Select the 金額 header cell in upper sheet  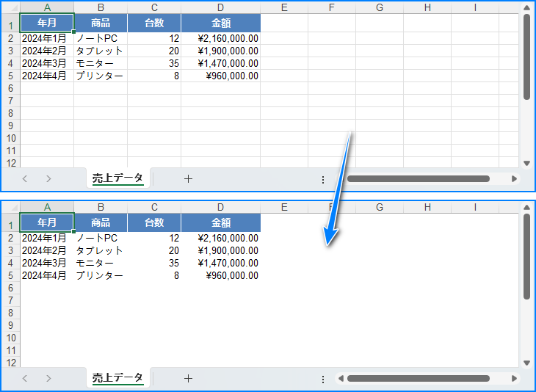tap(221, 23)
